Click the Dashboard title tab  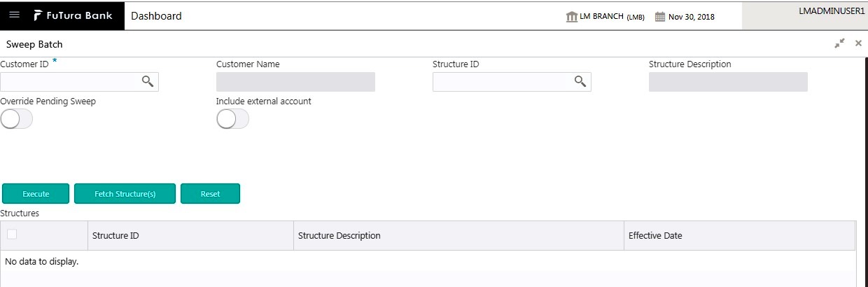pos(156,16)
